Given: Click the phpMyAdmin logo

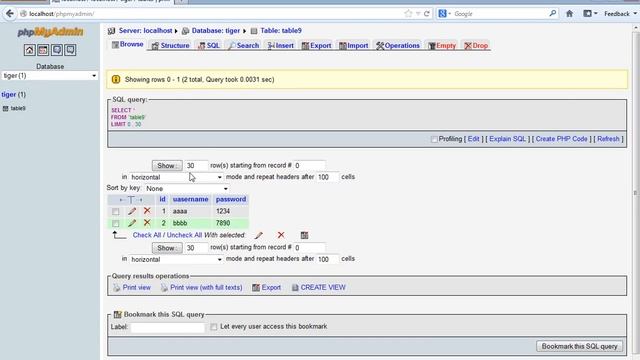Looking at the screenshot, I should click(x=50, y=32).
